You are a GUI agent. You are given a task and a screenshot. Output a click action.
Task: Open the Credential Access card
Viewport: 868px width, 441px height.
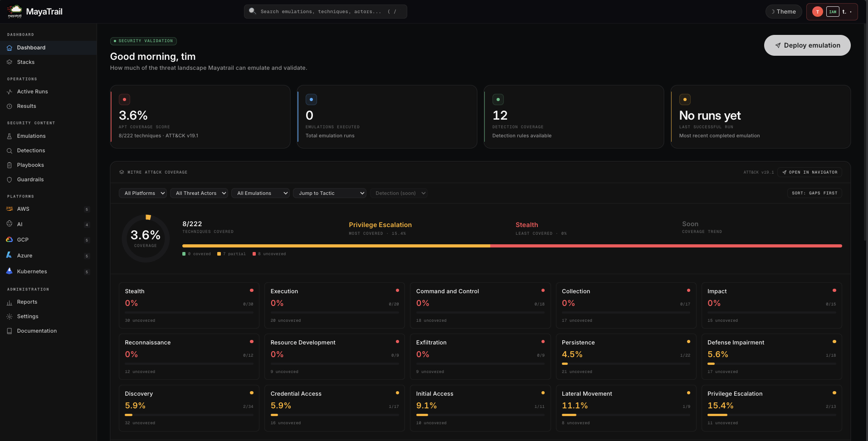point(335,408)
